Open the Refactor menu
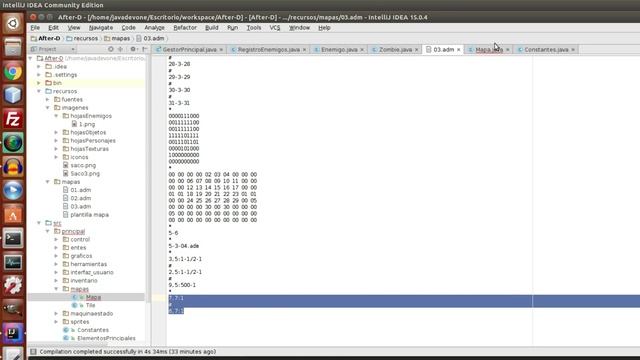This screenshot has height=360, width=640. (x=185, y=28)
